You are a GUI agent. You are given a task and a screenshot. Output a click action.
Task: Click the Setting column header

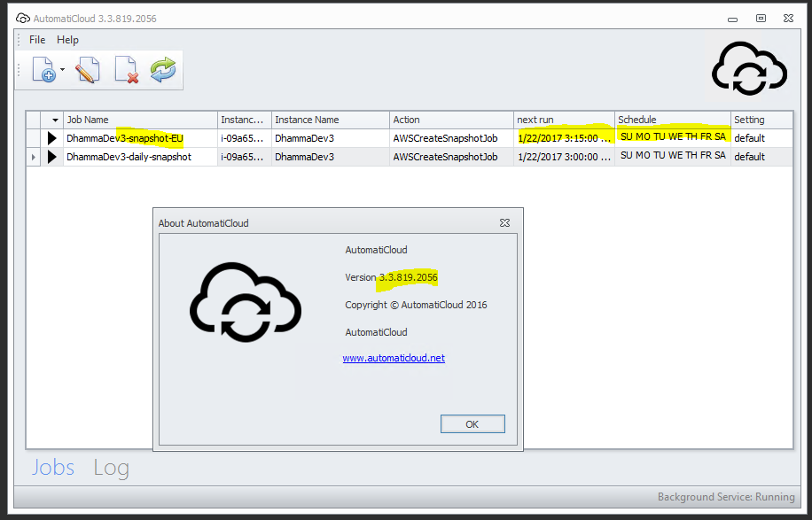click(761, 120)
